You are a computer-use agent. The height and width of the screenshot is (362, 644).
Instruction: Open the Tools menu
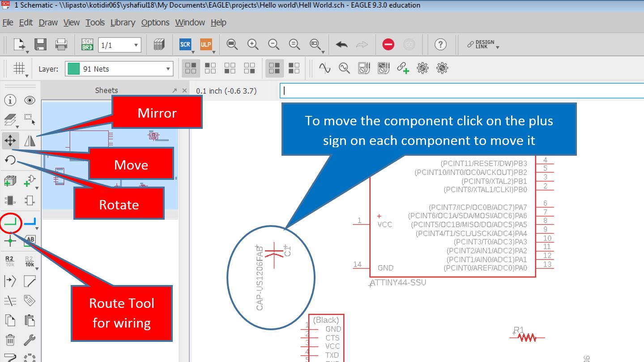point(95,22)
